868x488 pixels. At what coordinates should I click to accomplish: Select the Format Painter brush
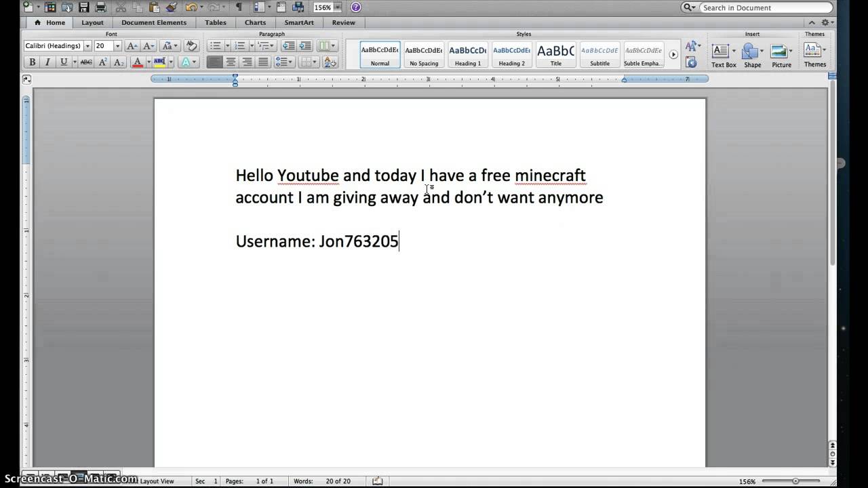(x=171, y=7)
